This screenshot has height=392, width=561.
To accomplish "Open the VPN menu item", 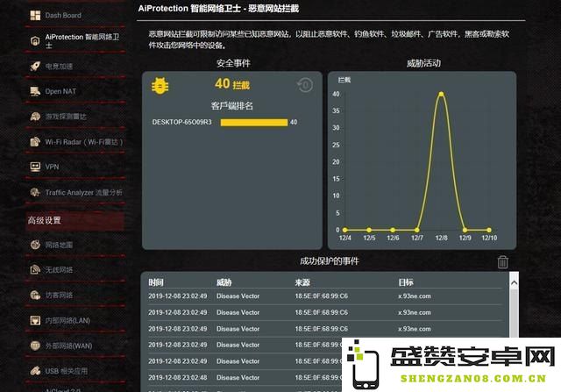I will 52,167.
